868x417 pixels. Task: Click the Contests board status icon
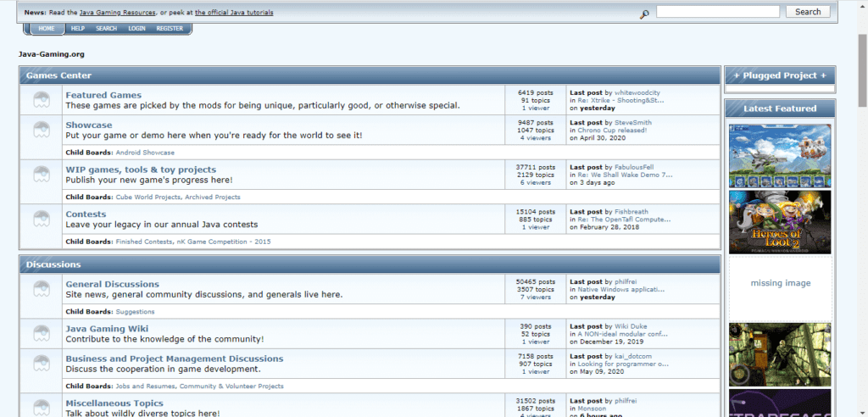[x=41, y=220]
